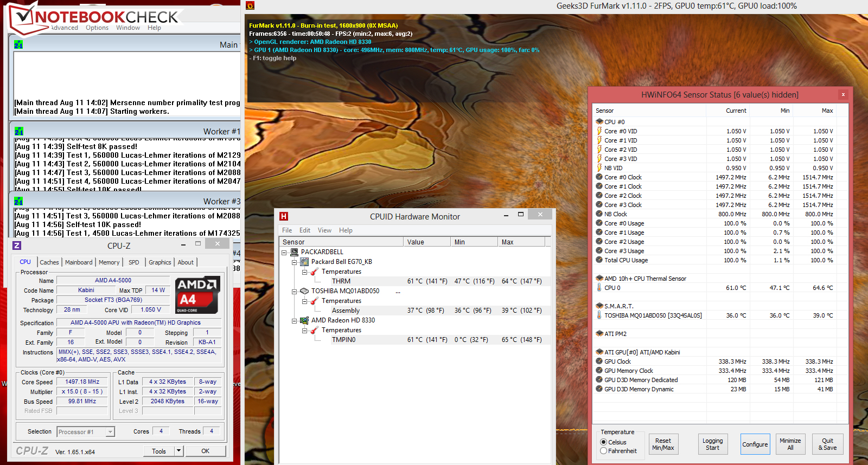Click the thermometer icon beside THRM
The height and width of the screenshot is (465, 868).
314,272
